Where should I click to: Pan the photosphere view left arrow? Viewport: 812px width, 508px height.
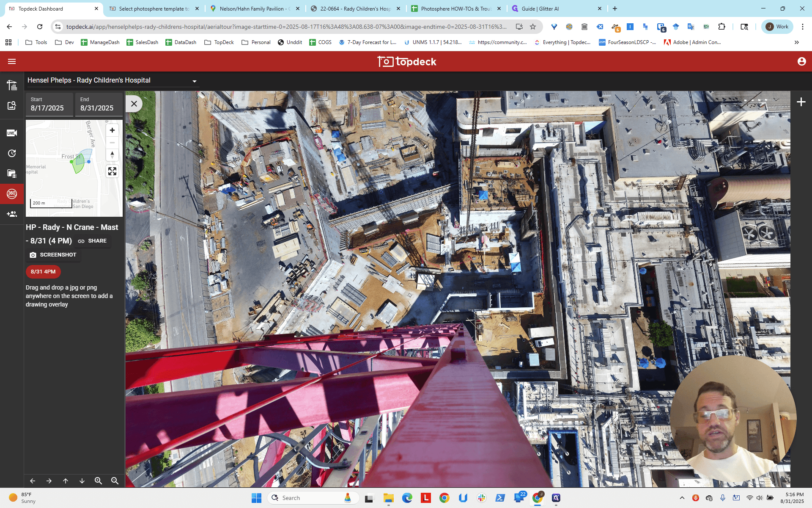pyautogui.click(x=33, y=481)
